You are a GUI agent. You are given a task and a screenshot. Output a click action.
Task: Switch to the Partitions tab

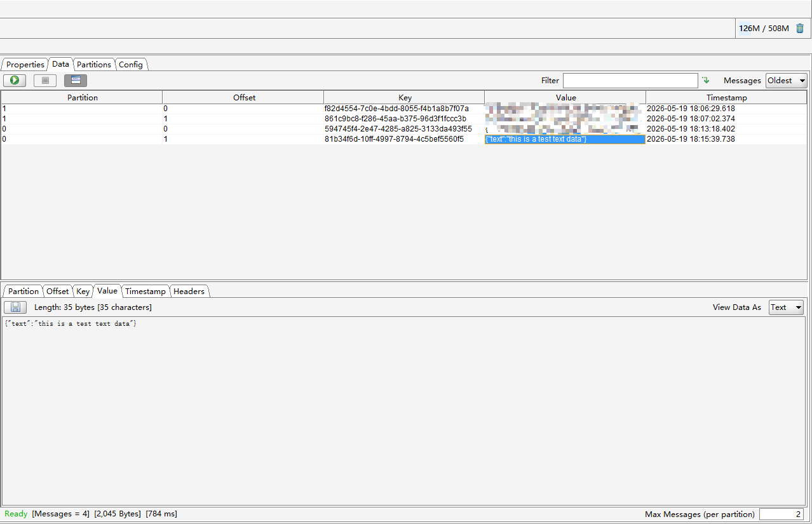pyautogui.click(x=94, y=65)
